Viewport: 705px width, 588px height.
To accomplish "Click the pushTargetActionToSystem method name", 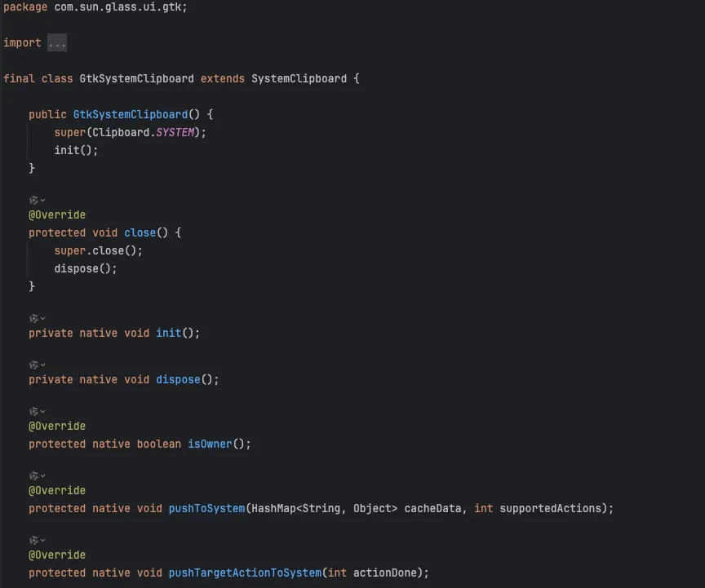I will pos(245,573).
